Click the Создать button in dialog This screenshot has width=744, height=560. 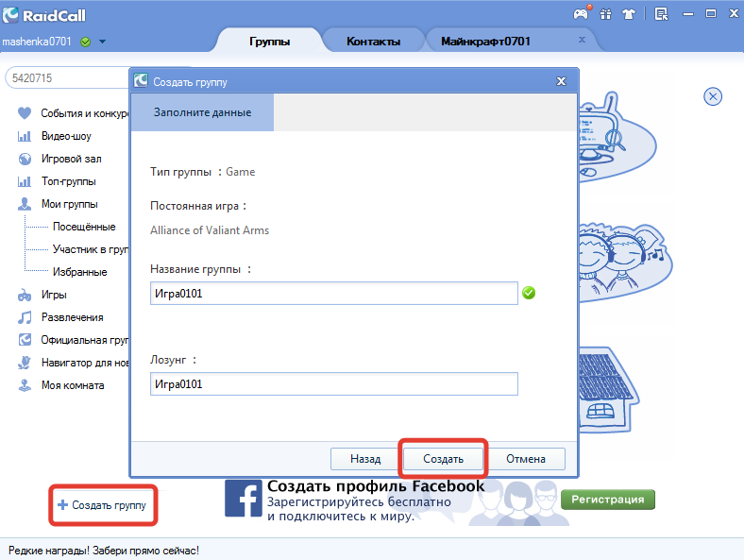click(x=443, y=459)
